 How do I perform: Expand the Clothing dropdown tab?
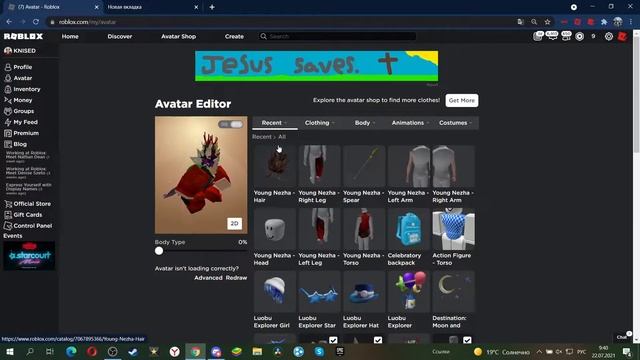point(320,123)
